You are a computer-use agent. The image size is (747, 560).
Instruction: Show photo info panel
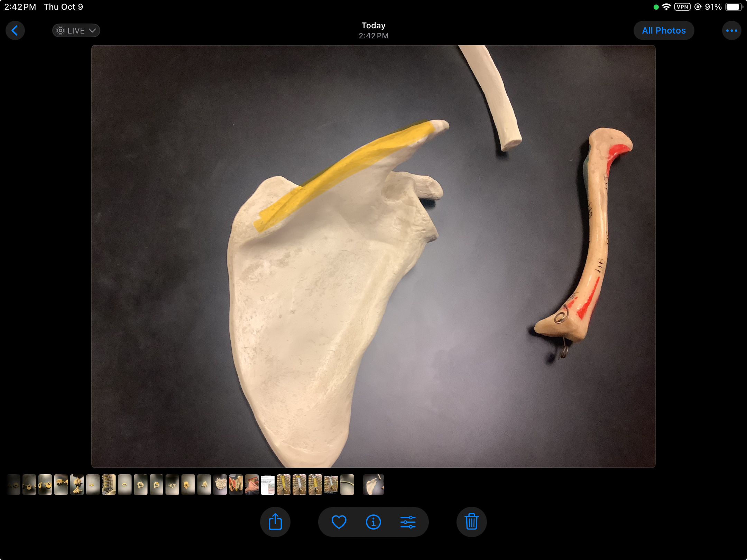373,522
